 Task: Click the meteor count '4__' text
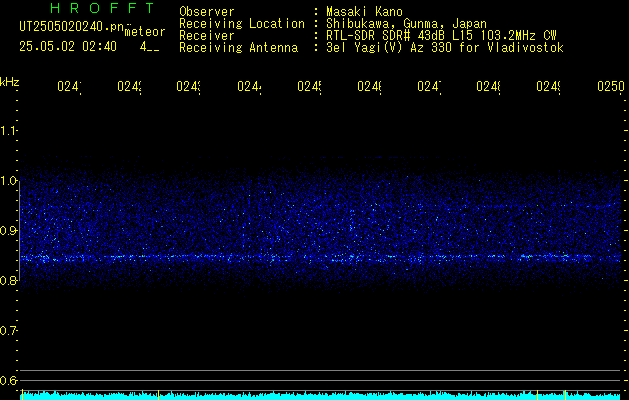[x=150, y=47]
